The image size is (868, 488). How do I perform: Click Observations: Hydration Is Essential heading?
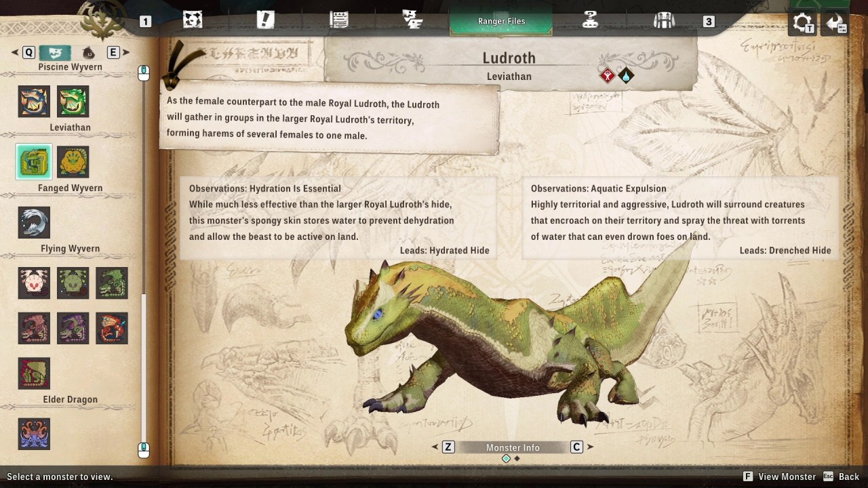point(265,188)
